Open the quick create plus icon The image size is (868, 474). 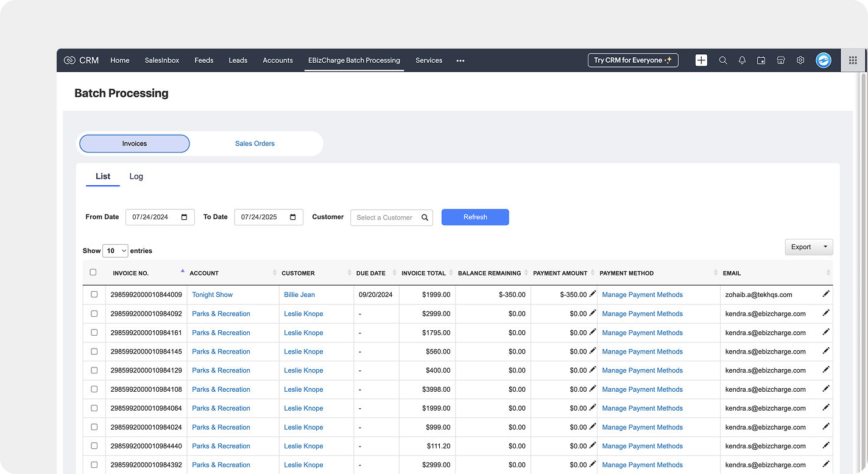coord(702,60)
